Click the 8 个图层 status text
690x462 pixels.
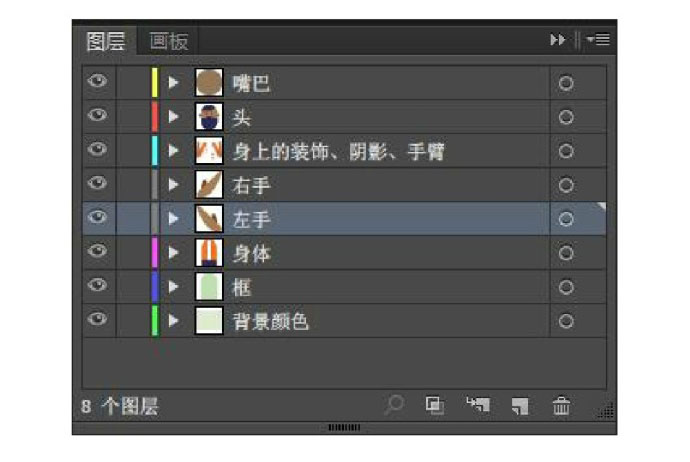tap(119, 406)
